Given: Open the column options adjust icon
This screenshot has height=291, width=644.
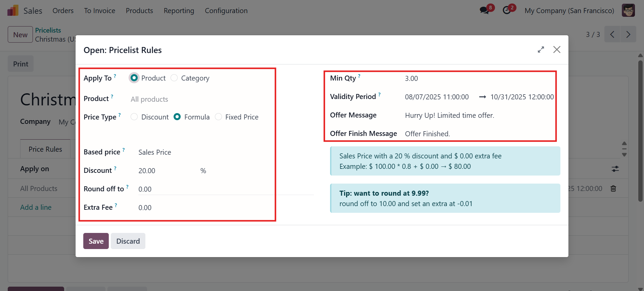Looking at the screenshot, I should pyautogui.click(x=615, y=169).
